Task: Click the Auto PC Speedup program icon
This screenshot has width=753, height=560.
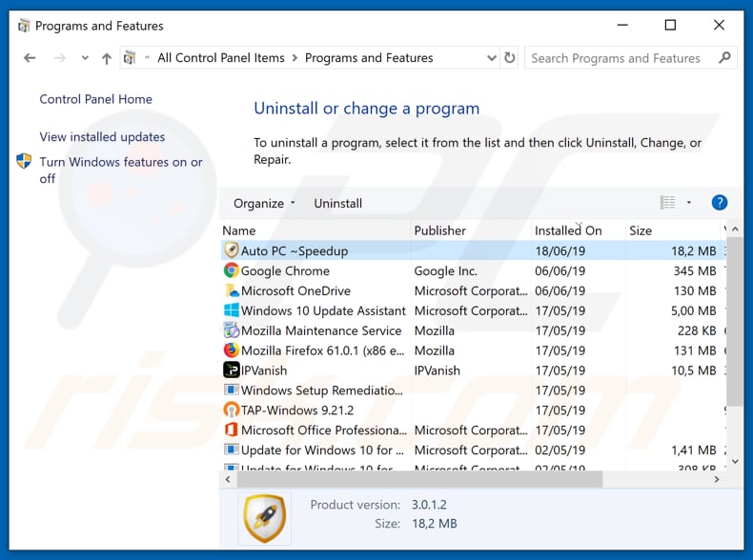Action: 231,250
